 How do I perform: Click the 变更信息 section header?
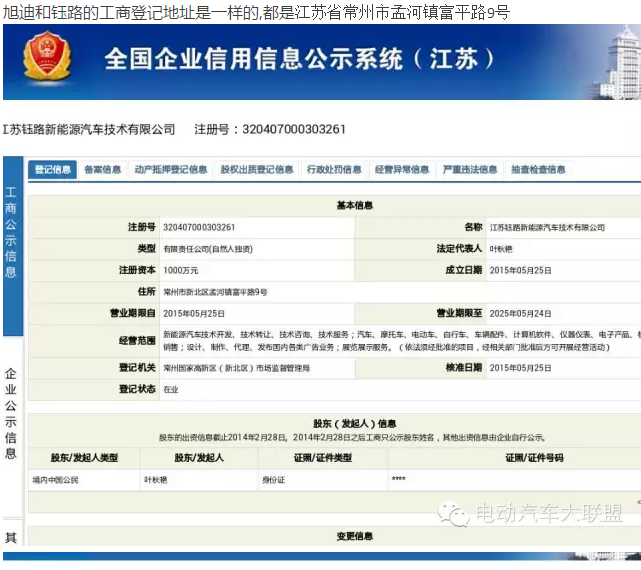tap(354, 536)
